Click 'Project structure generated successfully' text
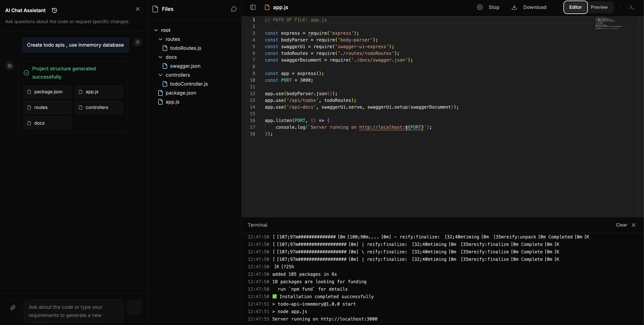 (x=64, y=73)
